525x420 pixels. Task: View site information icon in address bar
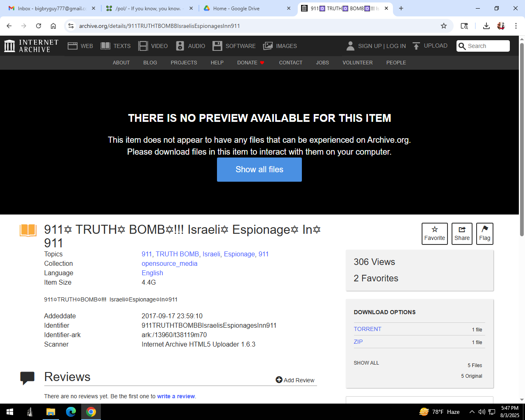coord(71,26)
